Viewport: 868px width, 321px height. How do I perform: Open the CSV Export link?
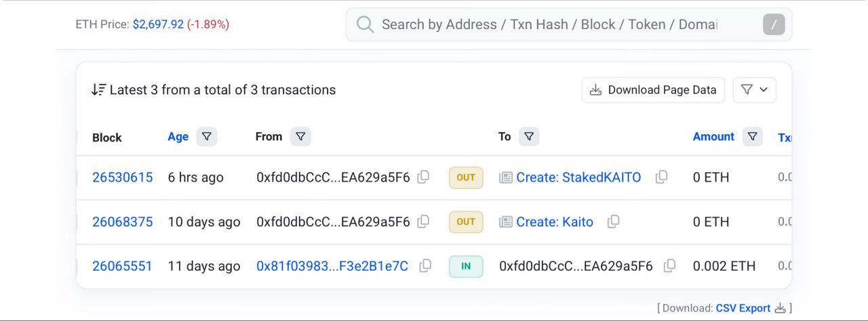pos(743,308)
